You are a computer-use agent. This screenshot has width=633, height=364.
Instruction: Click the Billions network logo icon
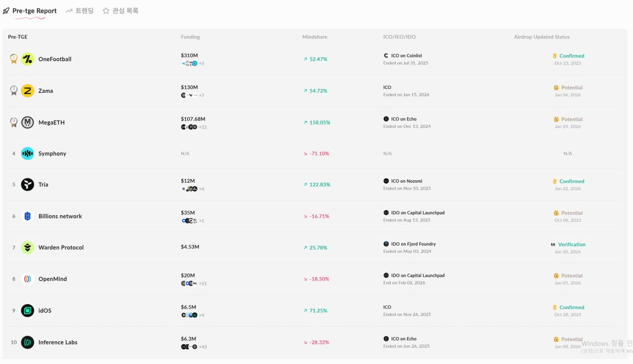pyautogui.click(x=27, y=216)
